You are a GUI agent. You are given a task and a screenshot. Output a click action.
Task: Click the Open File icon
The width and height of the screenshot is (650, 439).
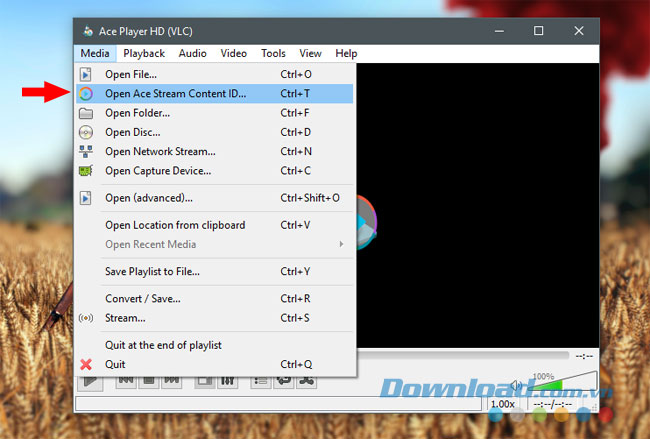pyautogui.click(x=86, y=74)
